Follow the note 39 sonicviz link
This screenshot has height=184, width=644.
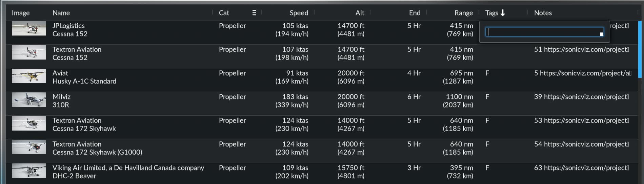(x=586, y=97)
